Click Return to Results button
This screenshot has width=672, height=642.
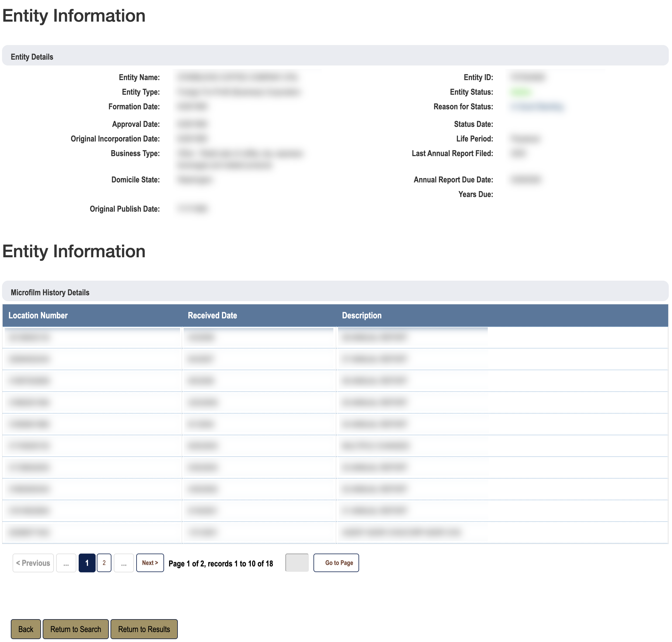(144, 629)
